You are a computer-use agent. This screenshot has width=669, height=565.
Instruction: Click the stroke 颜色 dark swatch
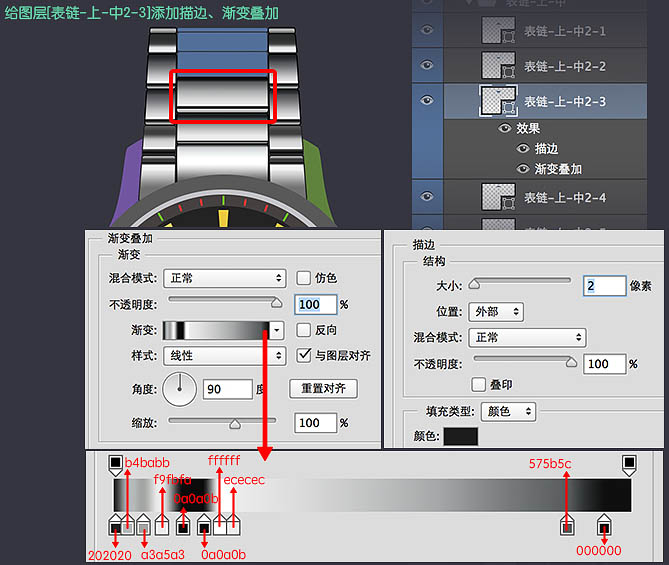pyautogui.click(x=461, y=436)
